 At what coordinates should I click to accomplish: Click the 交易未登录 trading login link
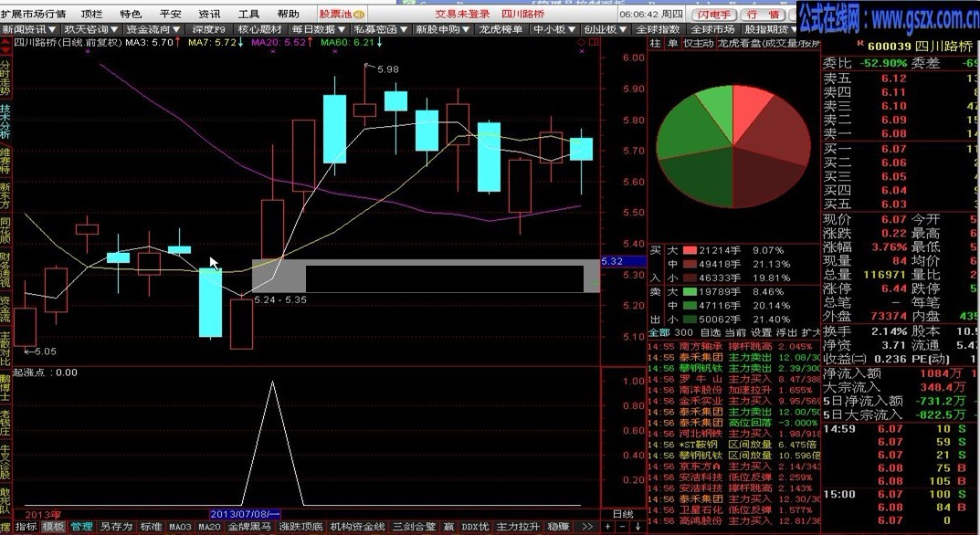pyautogui.click(x=462, y=14)
